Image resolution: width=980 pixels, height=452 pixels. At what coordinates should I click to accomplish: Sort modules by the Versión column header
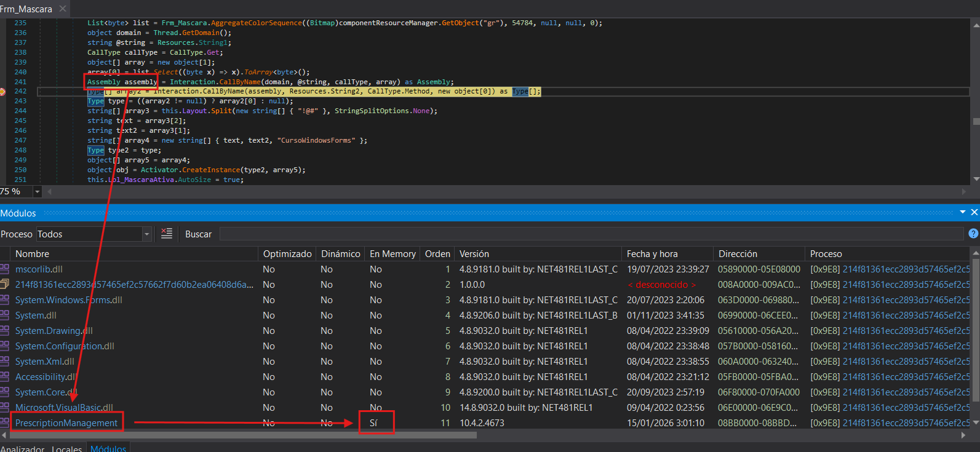click(x=474, y=254)
